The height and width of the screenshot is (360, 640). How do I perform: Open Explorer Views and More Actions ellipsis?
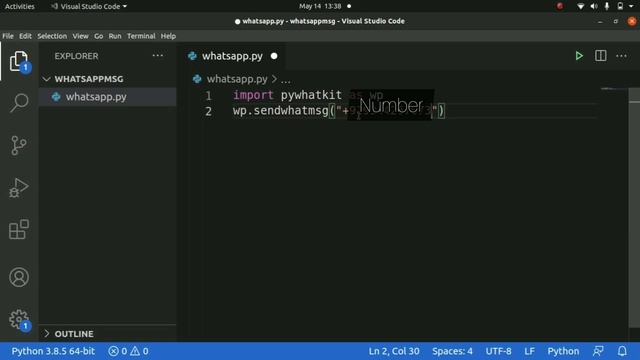(x=158, y=56)
